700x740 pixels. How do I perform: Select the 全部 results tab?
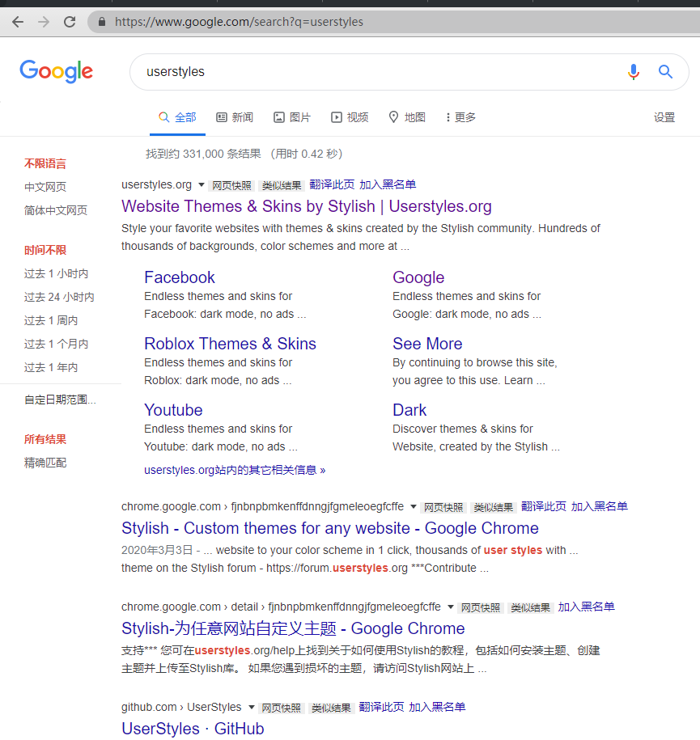177,117
